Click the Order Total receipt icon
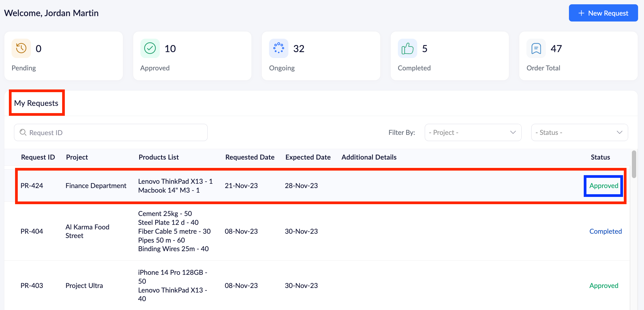The image size is (644, 310). coord(536,49)
